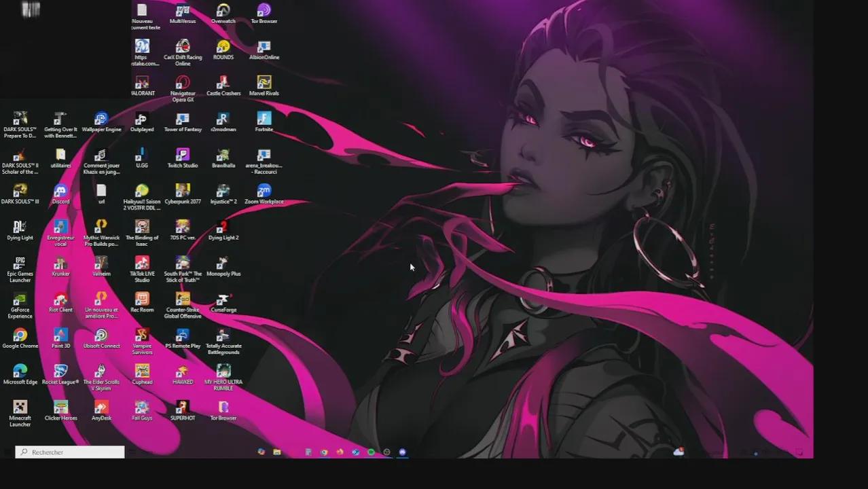Open Epic Games Launcher shortcut
868x489 pixels.
pos(20,269)
